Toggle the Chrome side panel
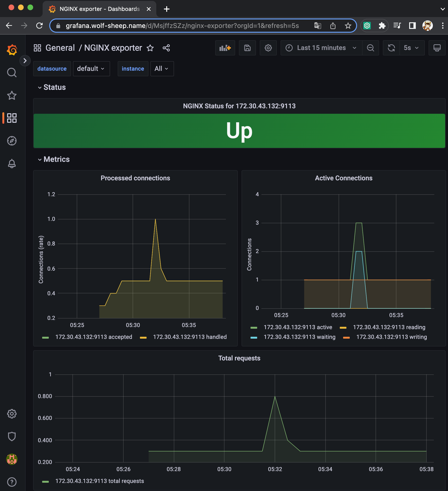Viewport: 448px width, 491px height. 412,26
